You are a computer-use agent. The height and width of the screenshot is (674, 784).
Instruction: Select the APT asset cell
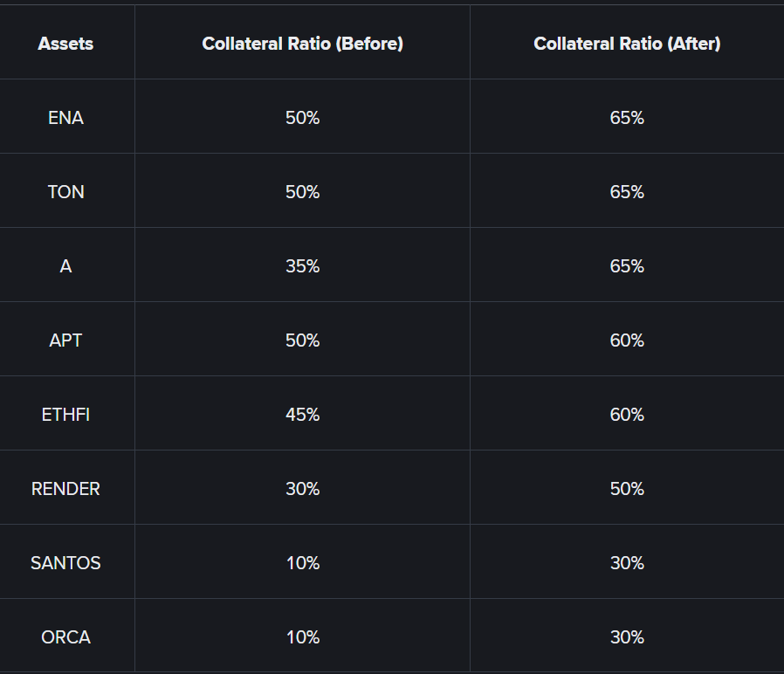click(x=65, y=340)
